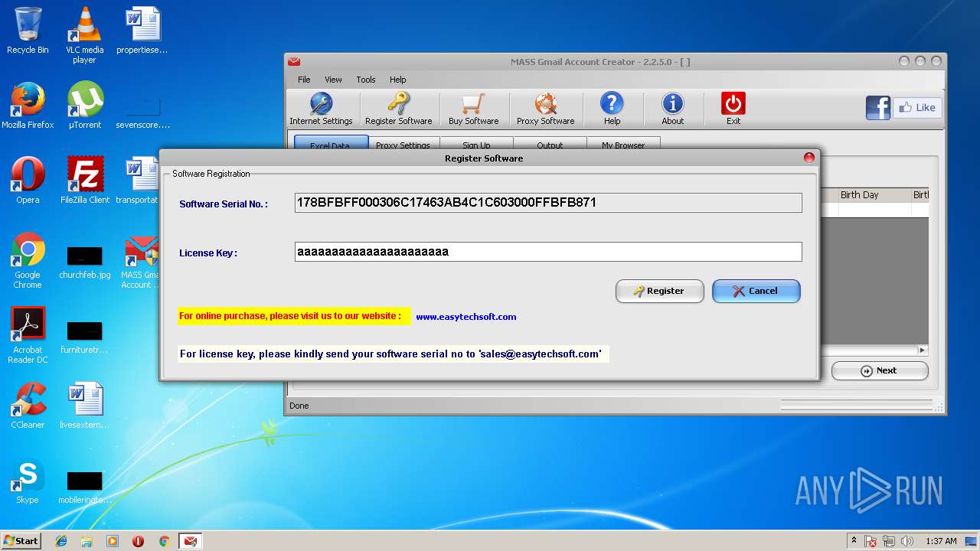This screenshot has width=980, height=551.
Task: Click the Register button in dialog
Action: 659,291
